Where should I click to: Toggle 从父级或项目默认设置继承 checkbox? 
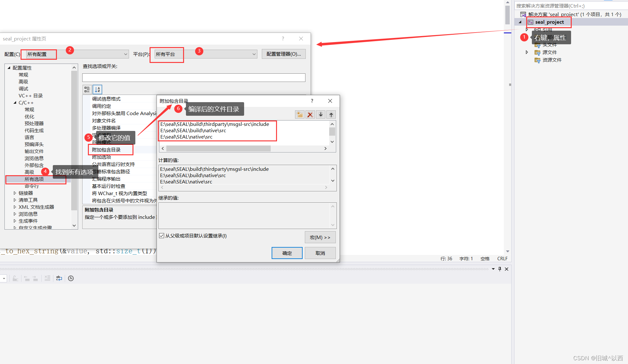coord(162,236)
